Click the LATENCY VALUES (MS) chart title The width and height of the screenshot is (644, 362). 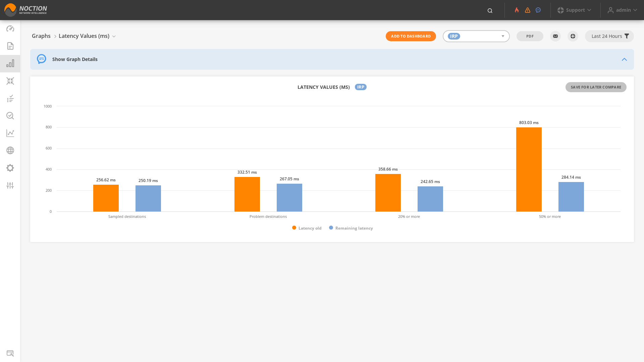tap(323, 87)
